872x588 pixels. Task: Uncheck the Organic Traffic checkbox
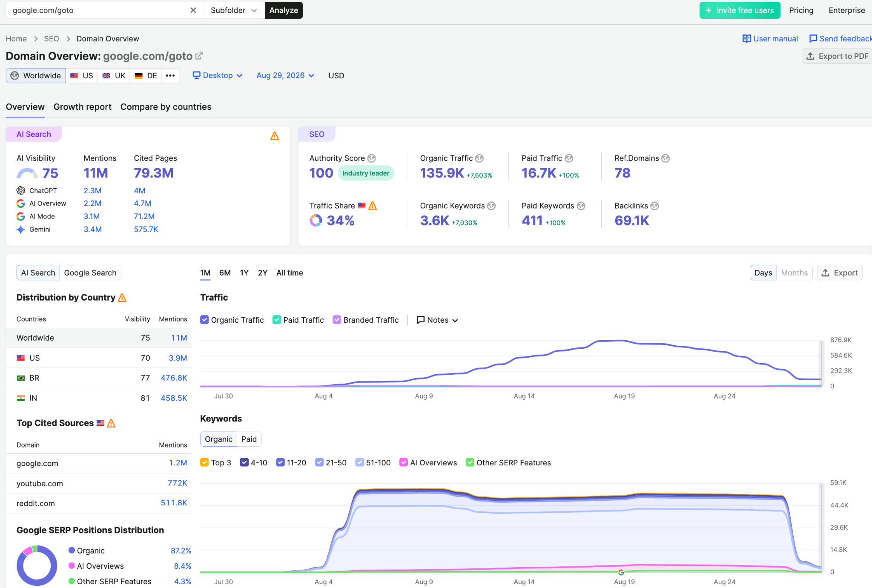click(204, 320)
